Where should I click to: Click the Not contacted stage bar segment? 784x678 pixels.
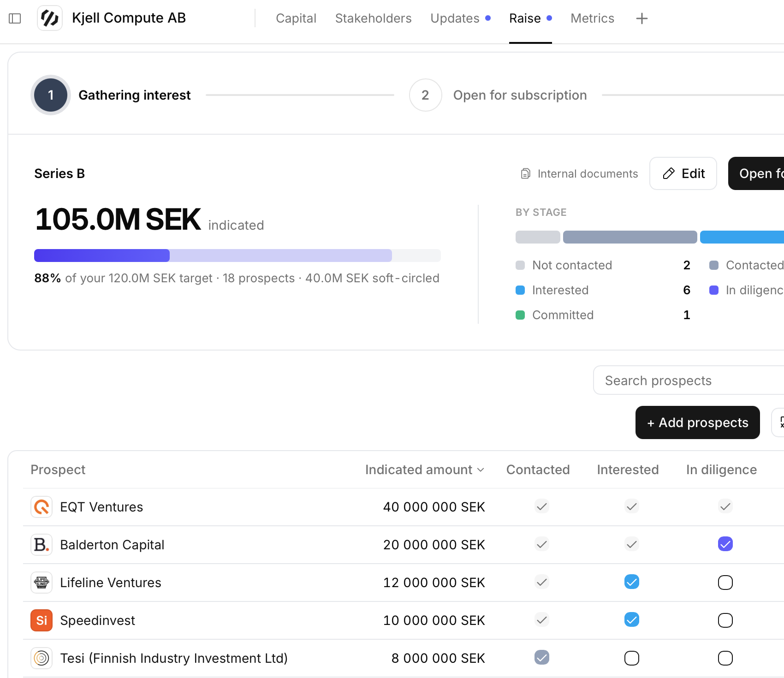click(538, 237)
